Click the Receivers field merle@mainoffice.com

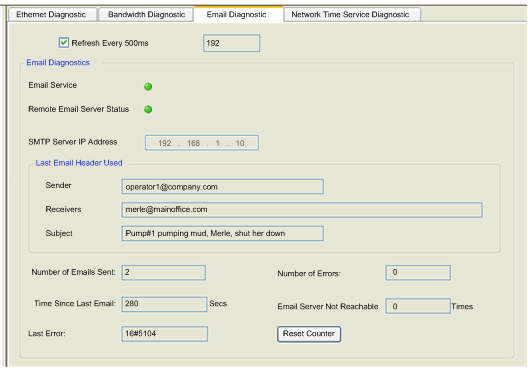[302, 210]
